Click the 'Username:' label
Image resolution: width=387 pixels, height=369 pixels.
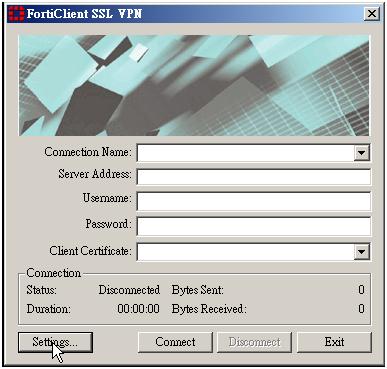pos(107,198)
